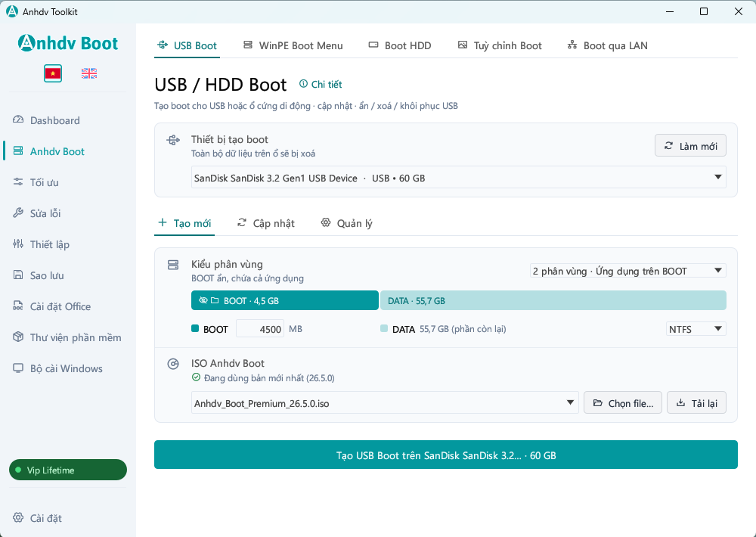This screenshot has width=756, height=537.
Task: Switch language to Vietnamese flag
Action: [x=53, y=73]
